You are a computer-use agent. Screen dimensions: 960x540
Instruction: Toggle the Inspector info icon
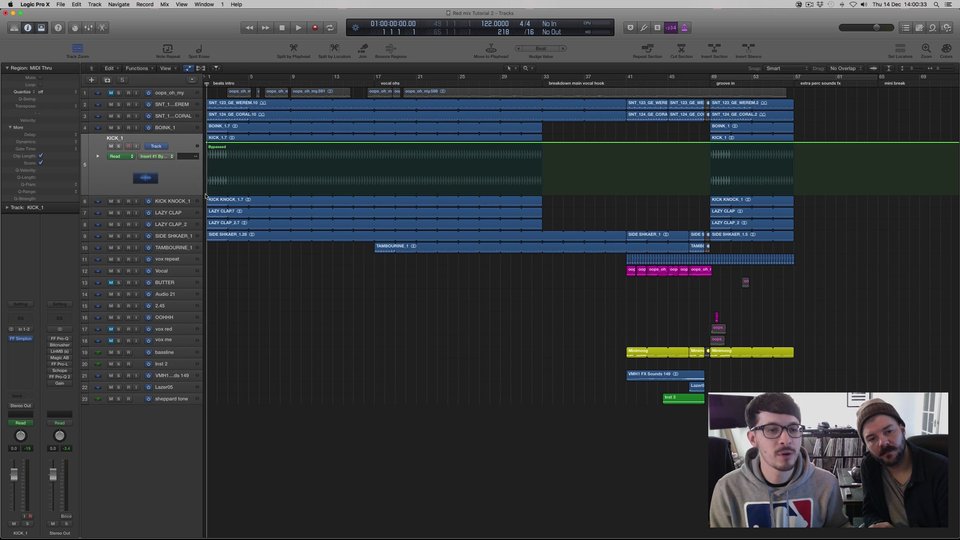pos(28,28)
